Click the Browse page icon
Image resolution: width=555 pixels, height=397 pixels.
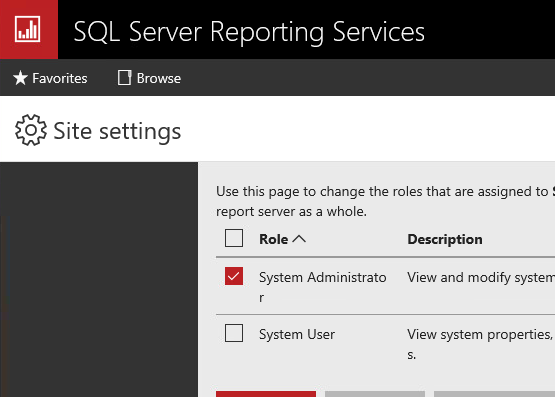[124, 78]
